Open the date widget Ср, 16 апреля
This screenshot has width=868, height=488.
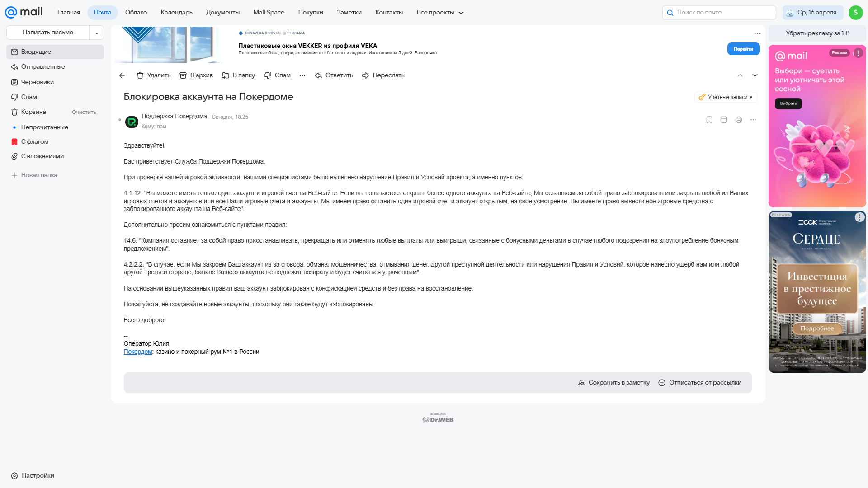click(x=813, y=13)
